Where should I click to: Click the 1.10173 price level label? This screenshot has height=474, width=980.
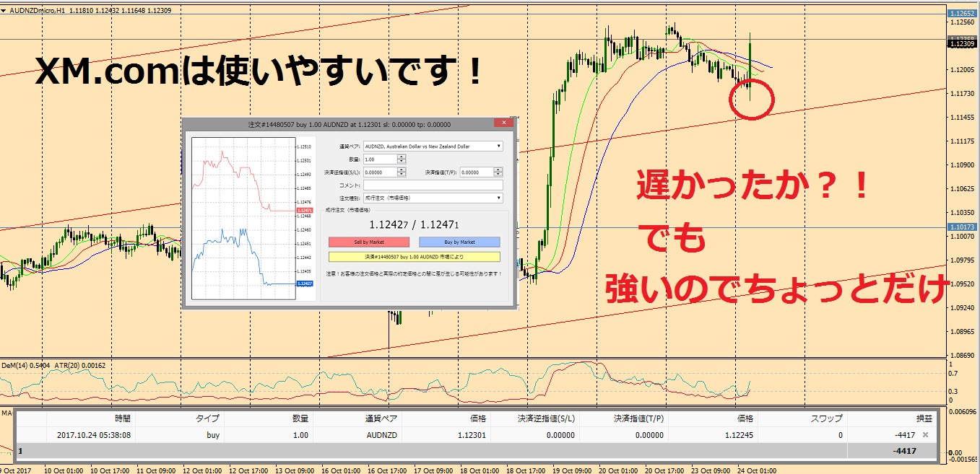963,227
